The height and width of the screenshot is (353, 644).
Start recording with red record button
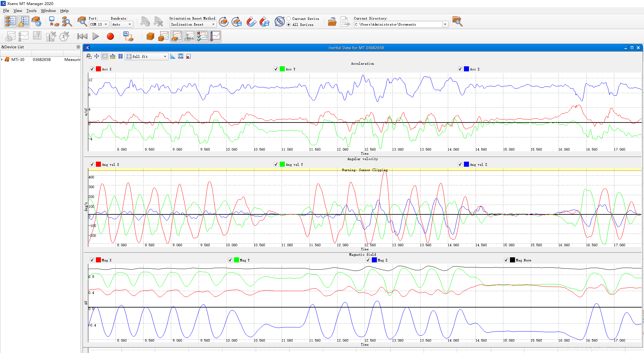pos(110,37)
